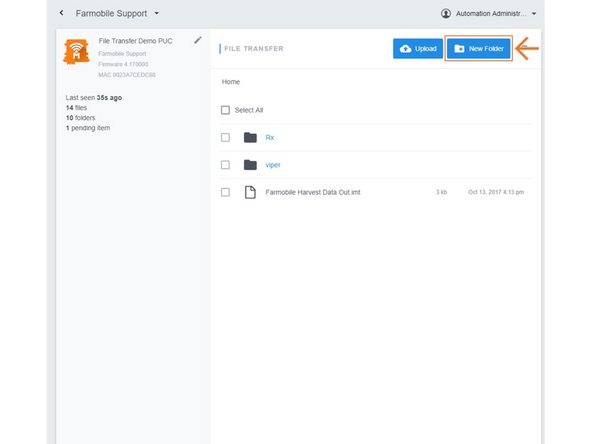Go back using the left chevron arrow
This screenshot has height=444, width=592.
(x=62, y=13)
